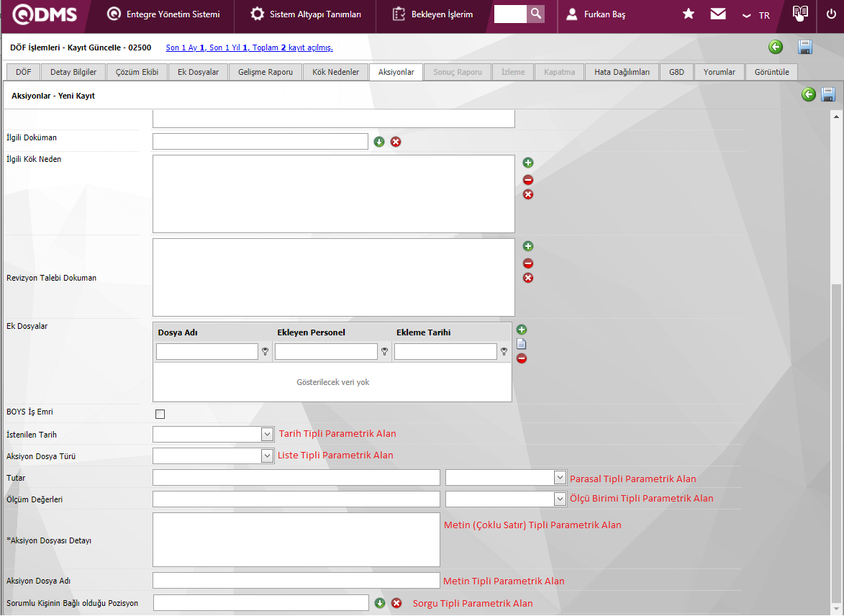
Task: Open the Çözüm Ekibi tab
Action: click(137, 72)
